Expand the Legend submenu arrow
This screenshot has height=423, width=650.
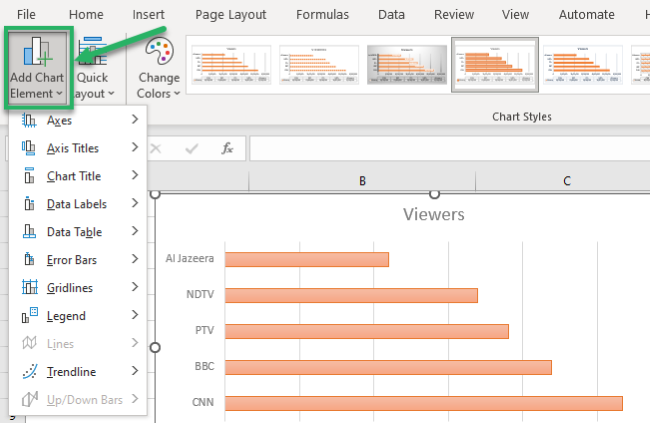[135, 316]
